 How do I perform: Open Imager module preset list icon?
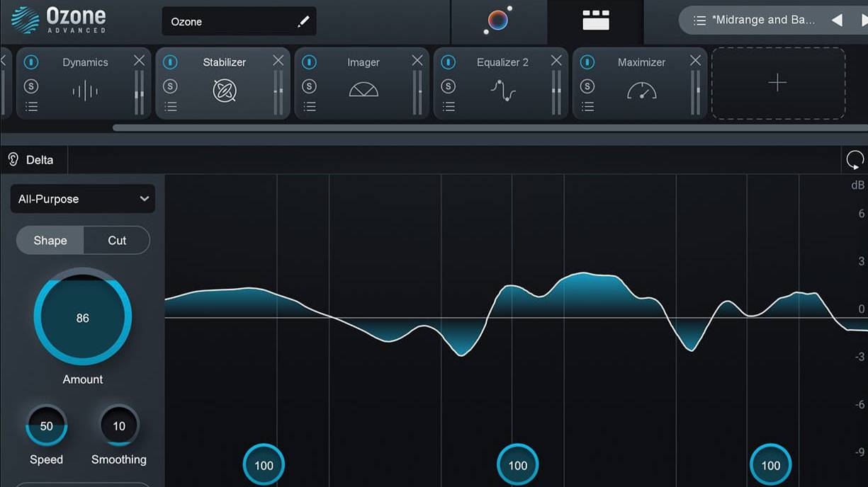coord(309,107)
